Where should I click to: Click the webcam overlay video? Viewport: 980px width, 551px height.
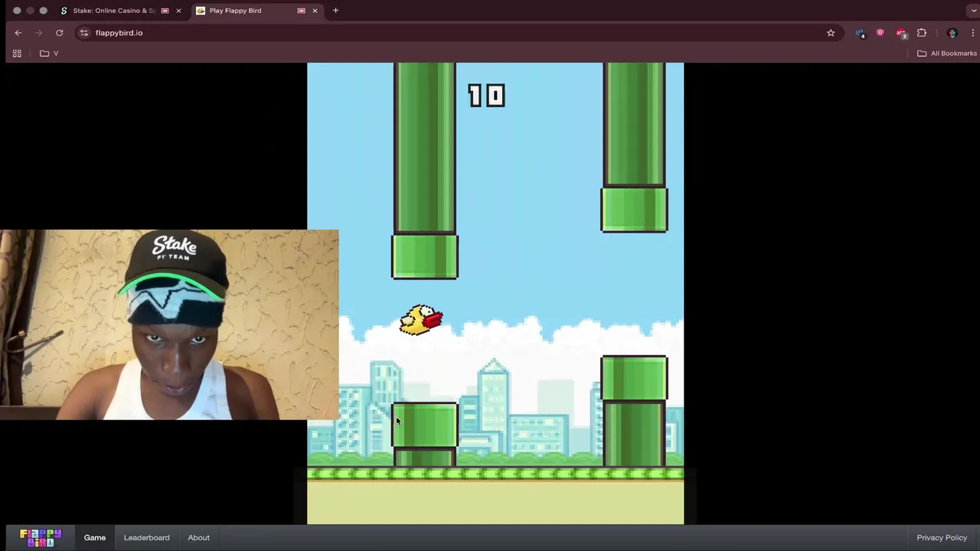pyautogui.click(x=169, y=324)
